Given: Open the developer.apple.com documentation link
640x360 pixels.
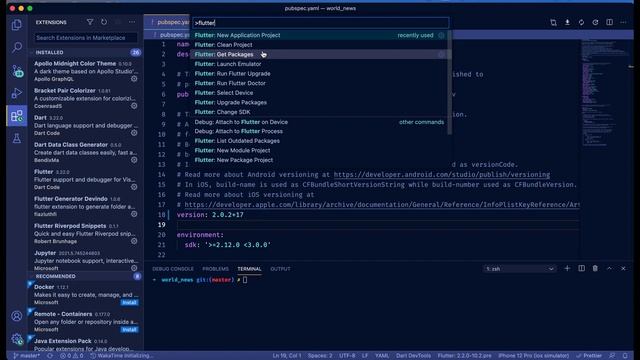Looking at the screenshot, I should tap(382, 205).
